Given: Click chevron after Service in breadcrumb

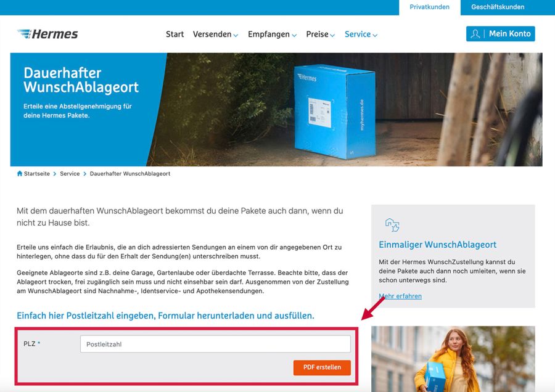Looking at the screenshot, I should click(84, 174).
